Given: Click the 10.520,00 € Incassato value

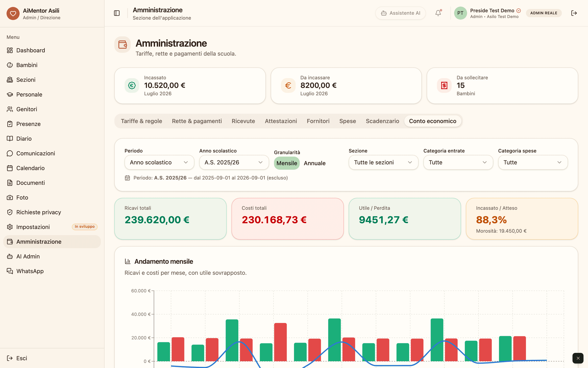Looking at the screenshot, I should tap(165, 85).
